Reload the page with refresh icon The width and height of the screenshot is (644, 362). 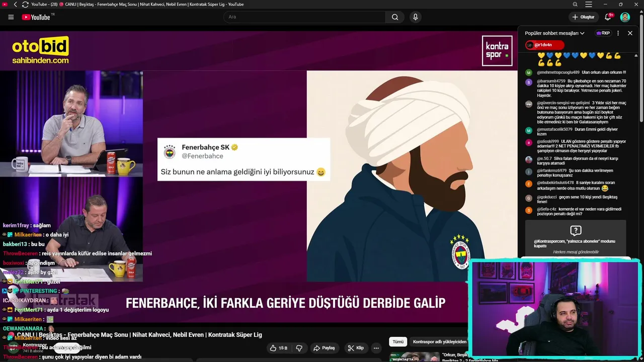tap(25, 5)
